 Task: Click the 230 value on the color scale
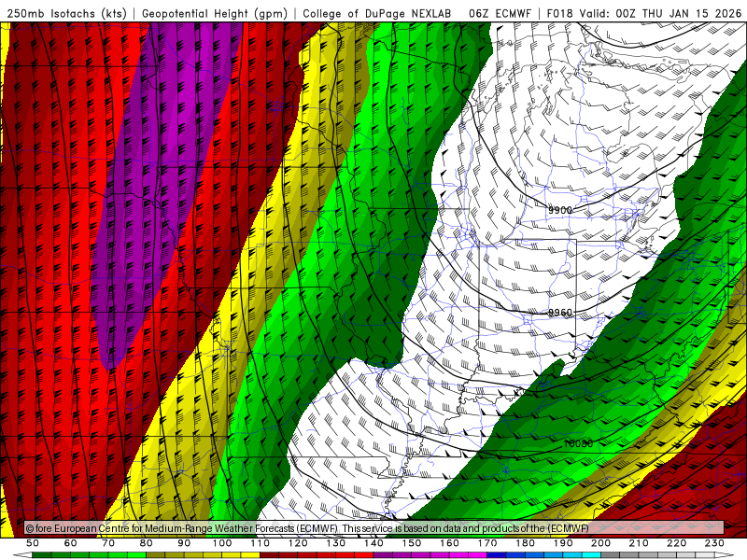[714, 543]
